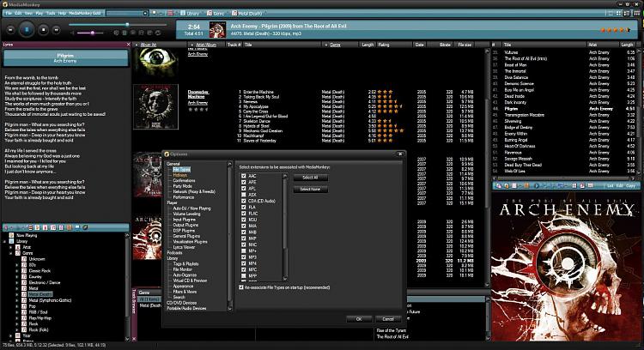The height and width of the screenshot is (350, 644).
Task: Cancel the Options dialog
Action: coord(388,319)
